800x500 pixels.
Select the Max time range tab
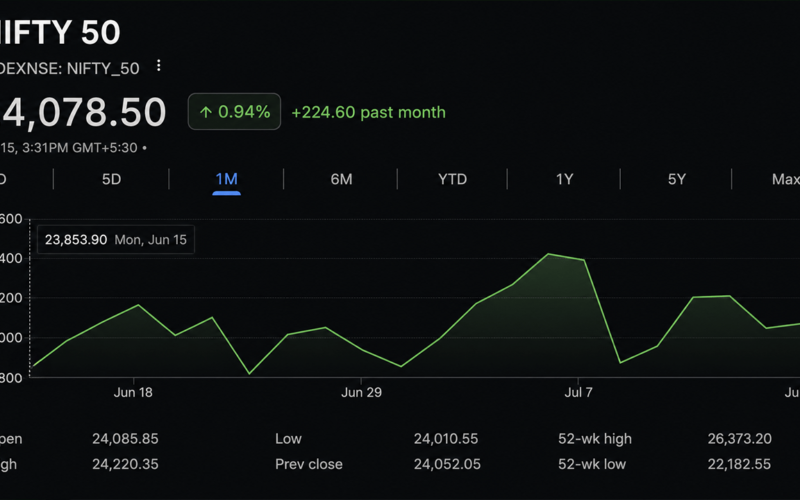pos(785,179)
